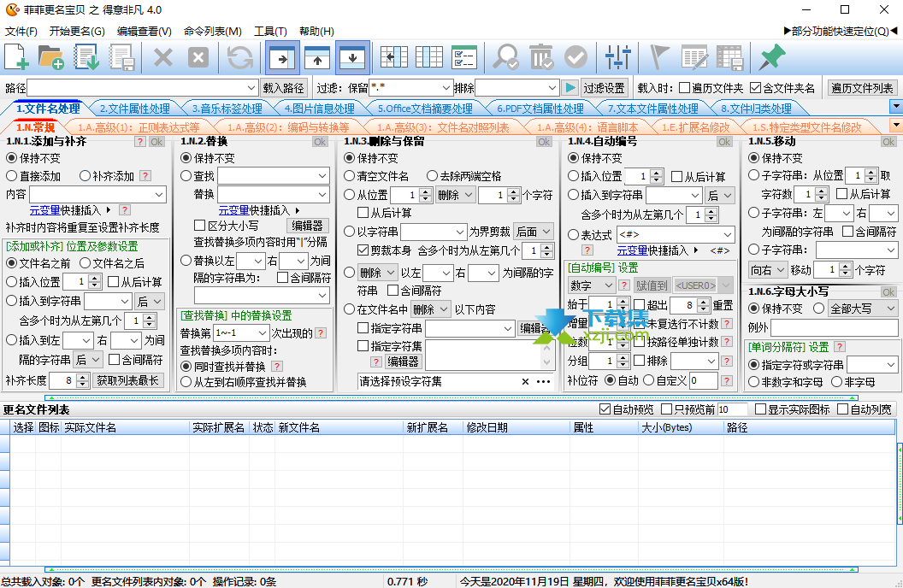Click the X clear icon in preset charset field
The width and height of the screenshot is (903, 588).
pos(525,381)
